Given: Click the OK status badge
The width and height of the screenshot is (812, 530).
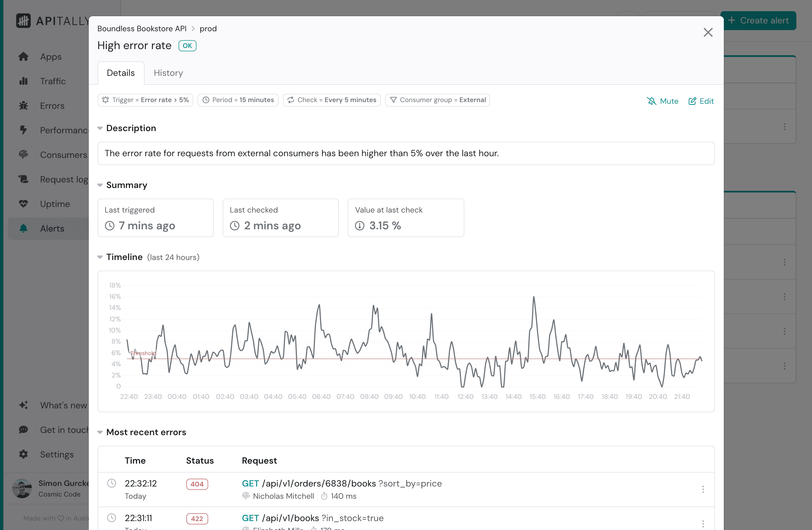Looking at the screenshot, I should (x=187, y=46).
